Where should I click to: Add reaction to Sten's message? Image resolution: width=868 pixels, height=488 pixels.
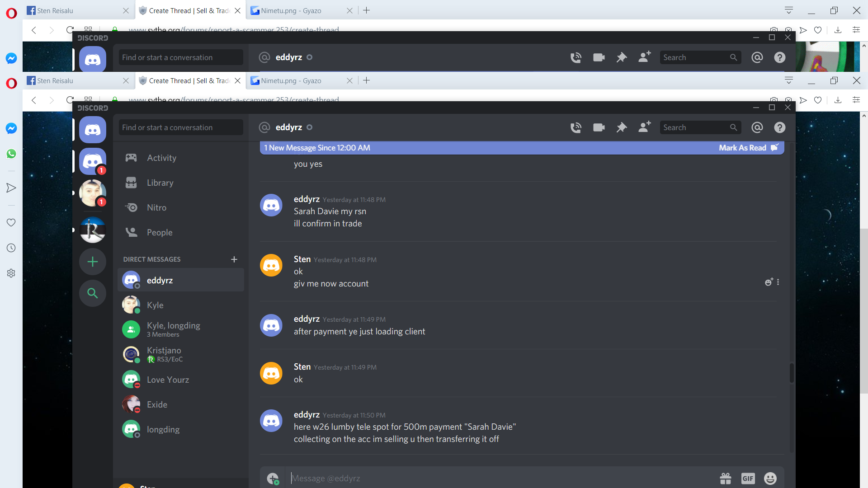tap(769, 282)
